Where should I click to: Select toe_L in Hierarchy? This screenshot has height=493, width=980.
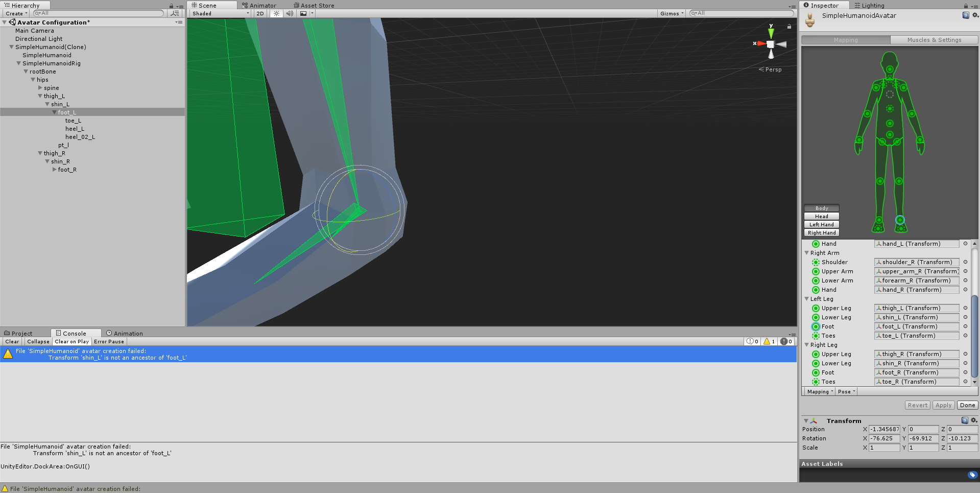pos(73,121)
